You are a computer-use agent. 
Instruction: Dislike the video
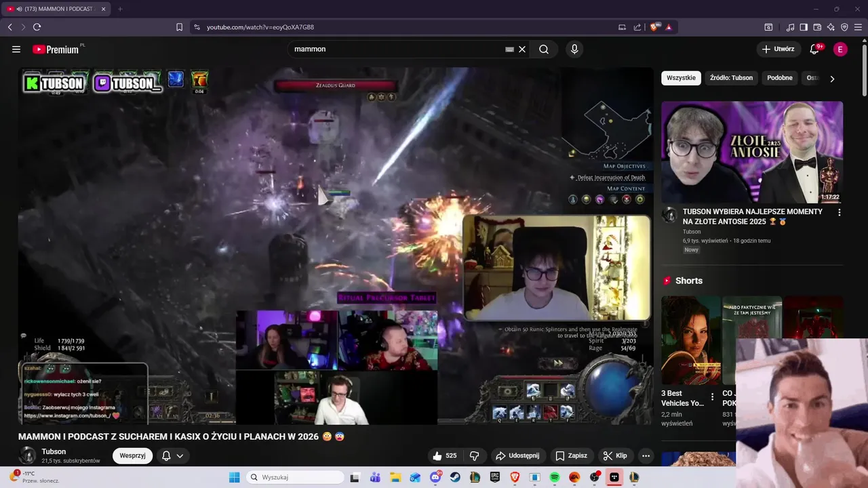(x=475, y=456)
